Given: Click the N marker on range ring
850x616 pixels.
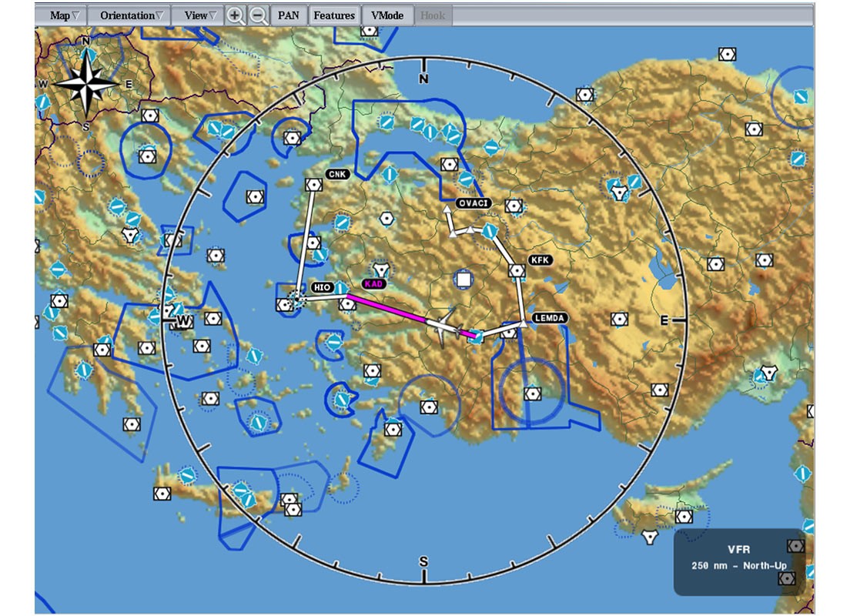Looking at the screenshot, I should pos(423,79).
